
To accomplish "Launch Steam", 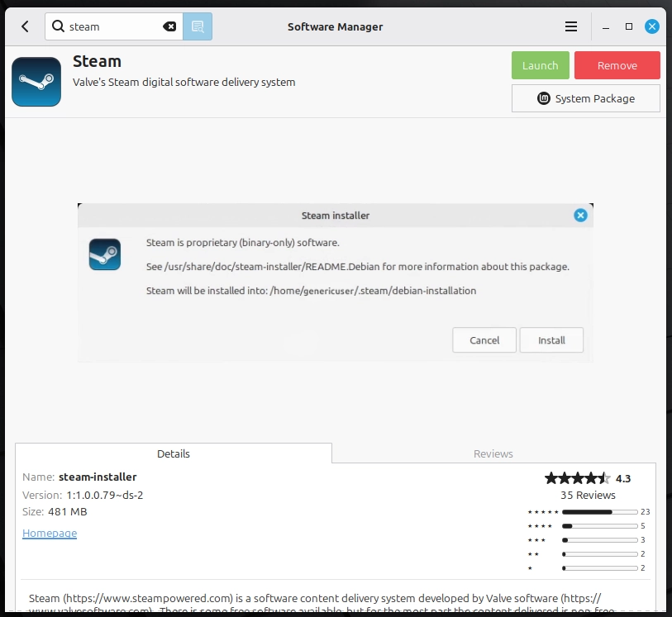I will click(540, 64).
